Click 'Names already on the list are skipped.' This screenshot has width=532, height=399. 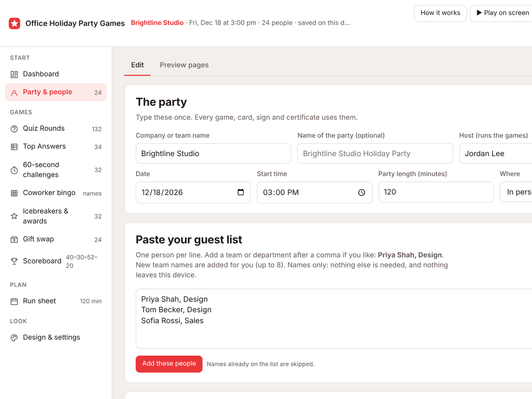[x=261, y=364]
